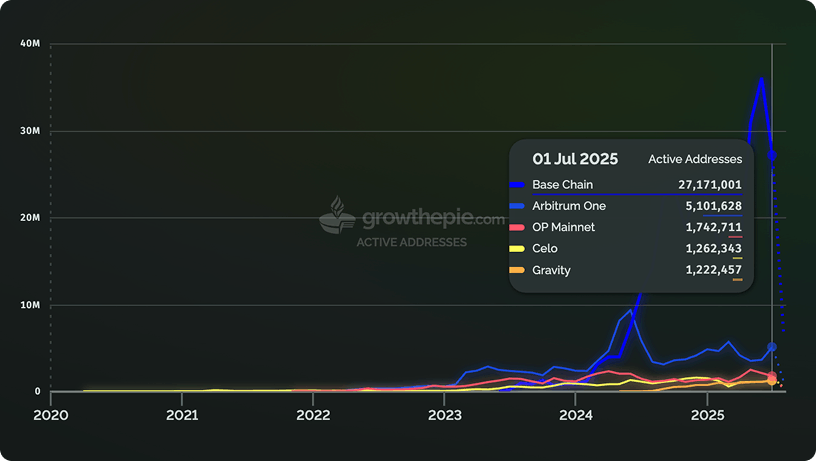This screenshot has height=461, width=816.
Task: Click the 2025 x-axis label
Action: point(707,415)
